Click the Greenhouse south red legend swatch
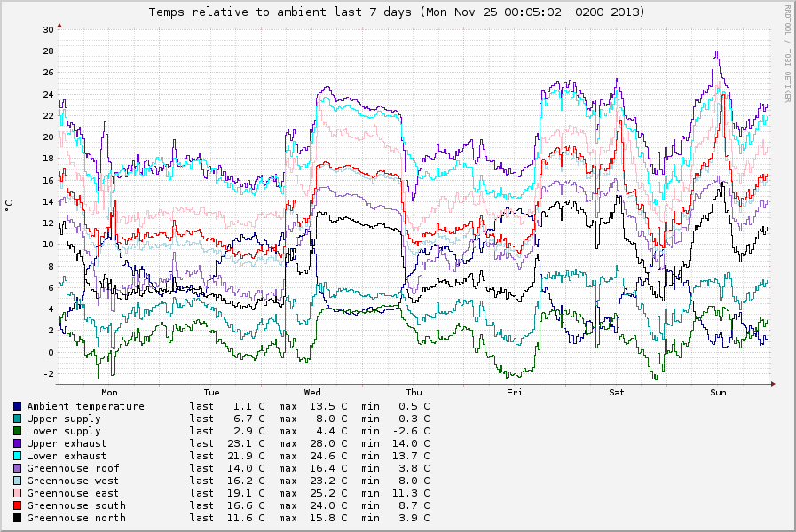 pos(17,505)
